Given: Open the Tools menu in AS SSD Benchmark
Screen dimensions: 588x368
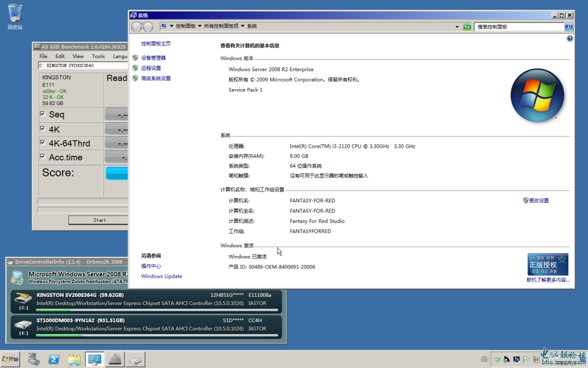Looking at the screenshot, I should [98, 56].
